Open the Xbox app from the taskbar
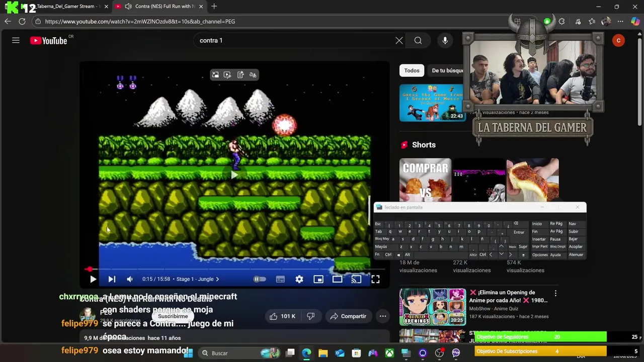644x362 pixels. 389,353
